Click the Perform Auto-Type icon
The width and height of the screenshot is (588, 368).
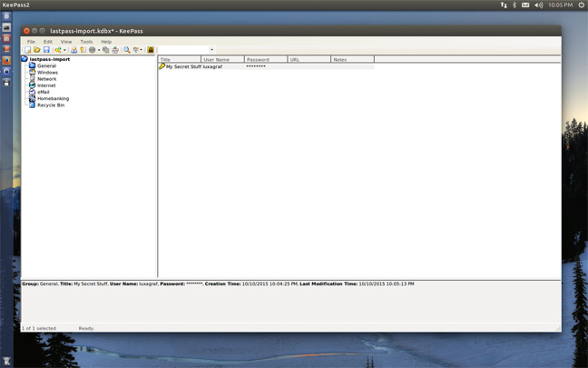pyautogui.click(x=115, y=50)
